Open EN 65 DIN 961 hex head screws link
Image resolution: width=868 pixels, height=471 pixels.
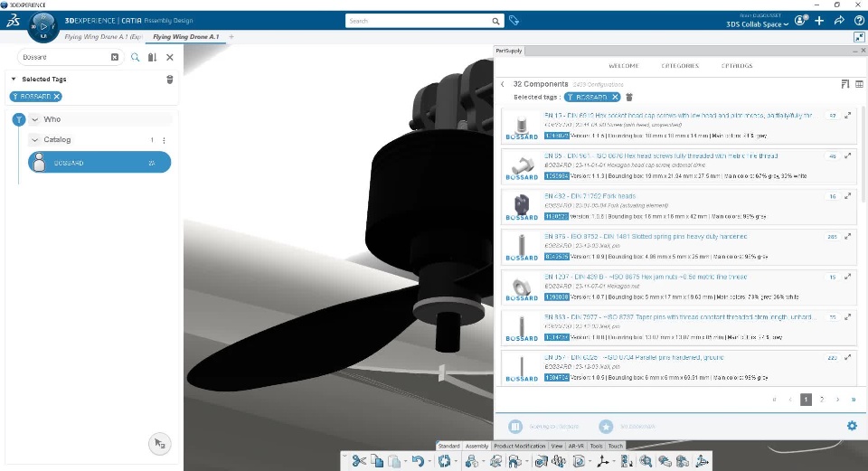coord(661,156)
